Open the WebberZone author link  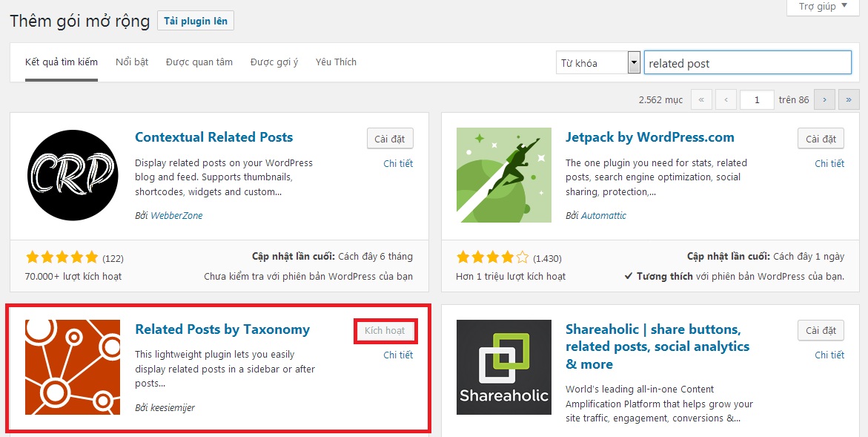(x=176, y=216)
